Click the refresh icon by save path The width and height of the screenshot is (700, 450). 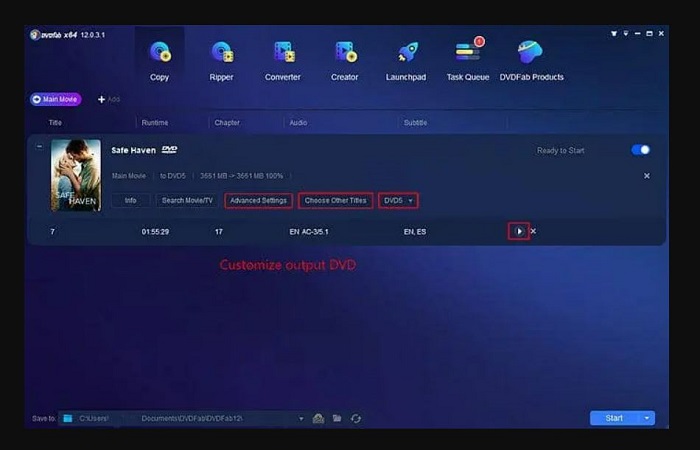point(356,418)
